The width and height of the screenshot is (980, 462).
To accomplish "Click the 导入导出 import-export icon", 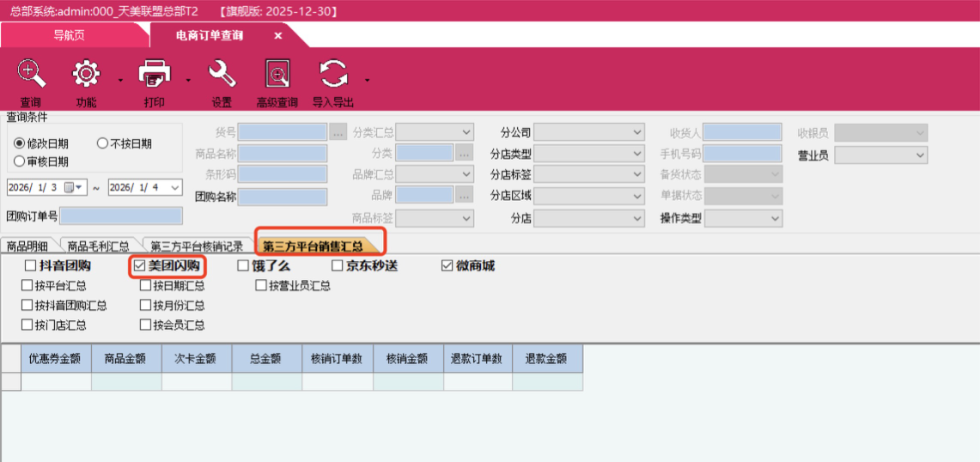I will click(x=332, y=76).
